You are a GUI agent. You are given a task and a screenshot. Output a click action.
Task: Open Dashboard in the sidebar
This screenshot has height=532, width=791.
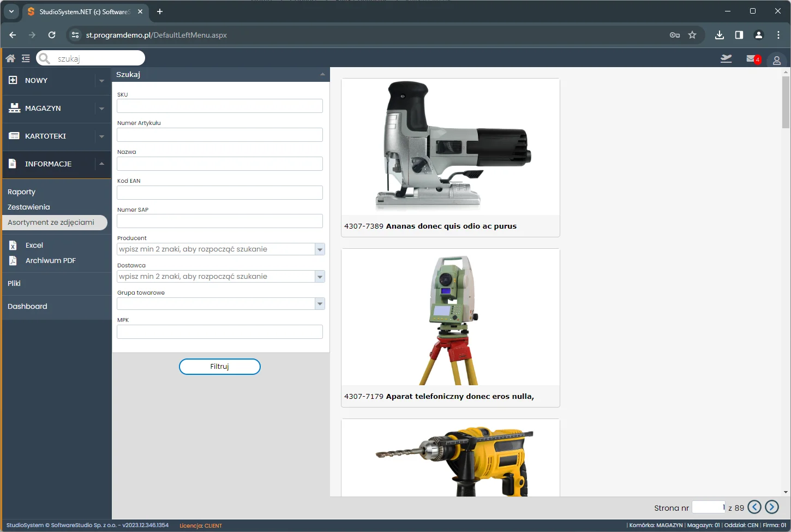point(27,307)
